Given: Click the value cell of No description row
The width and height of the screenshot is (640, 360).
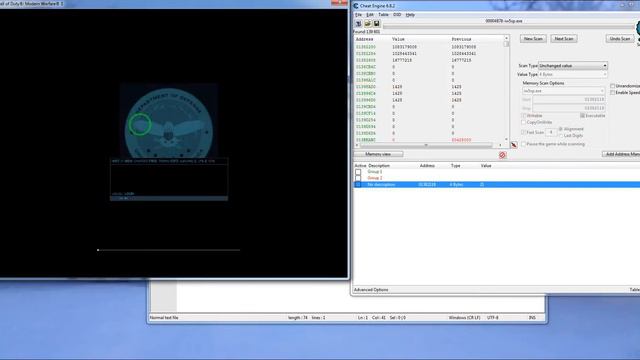Looking at the screenshot, I should pyautogui.click(x=482, y=185).
